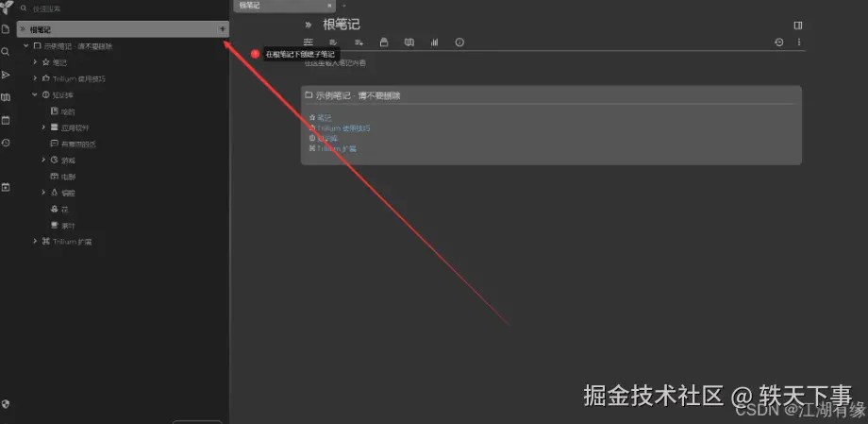
Task: Open the Owned Attributes ribbon icon
Action: pyautogui.click(x=333, y=42)
